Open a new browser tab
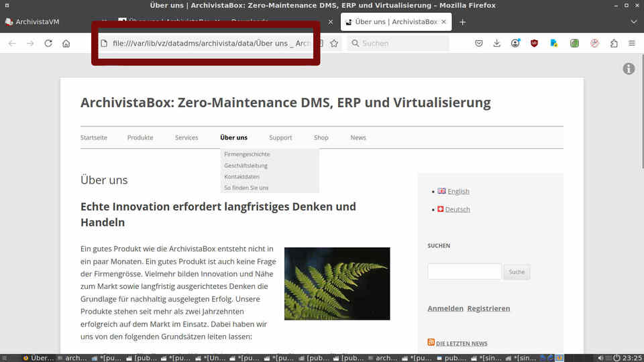Viewport: 644px width, 362px height. point(462,21)
